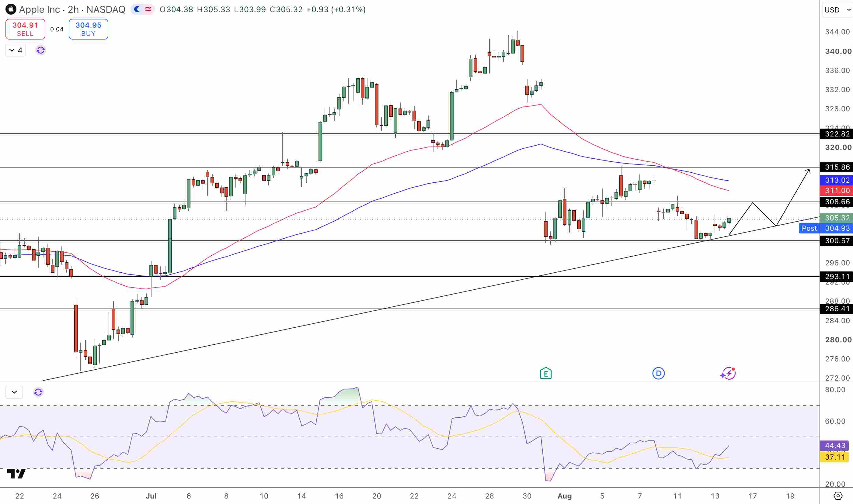Click date 30 on the time axis
Screen dimensions: 853x504
(527, 496)
